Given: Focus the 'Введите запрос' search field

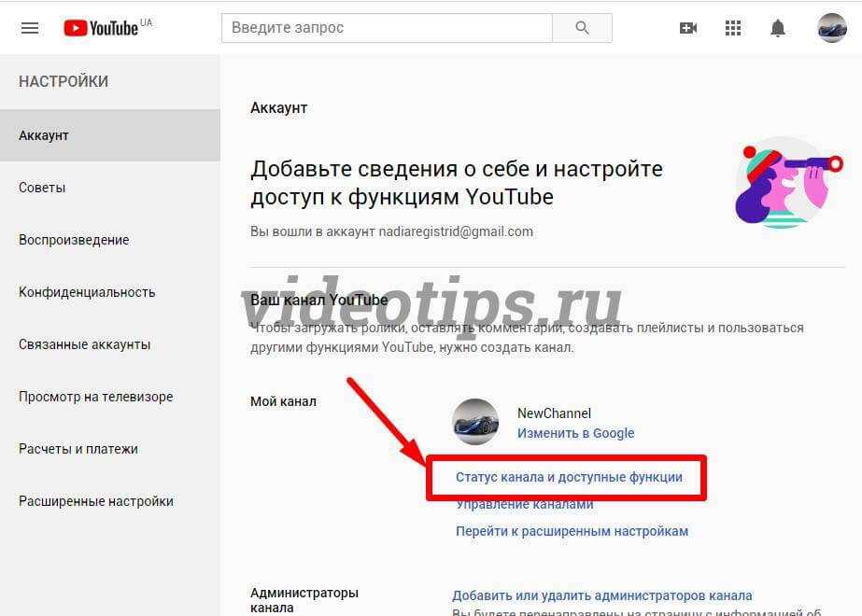Looking at the screenshot, I should [387, 27].
